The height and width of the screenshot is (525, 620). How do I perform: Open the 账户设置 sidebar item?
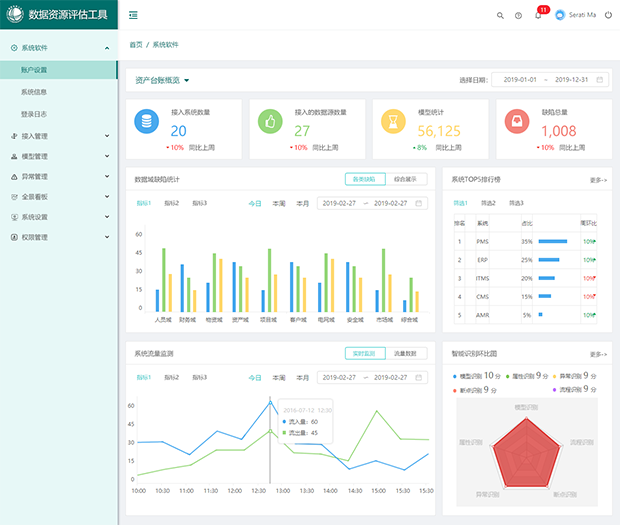(59, 70)
